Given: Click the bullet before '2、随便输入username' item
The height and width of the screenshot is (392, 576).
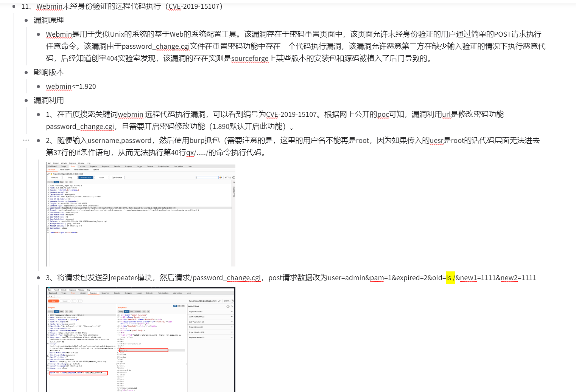Looking at the screenshot, I should click(x=39, y=141).
